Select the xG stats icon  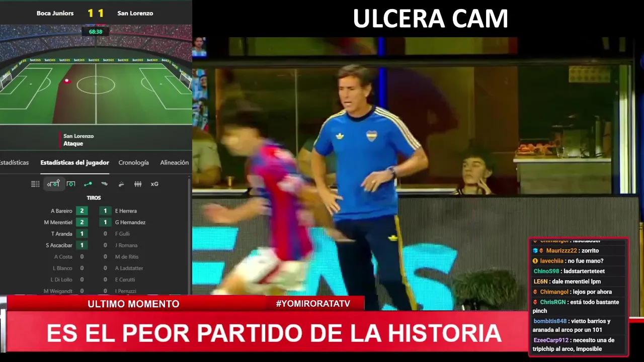pyautogui.click(x=154, y=184)
